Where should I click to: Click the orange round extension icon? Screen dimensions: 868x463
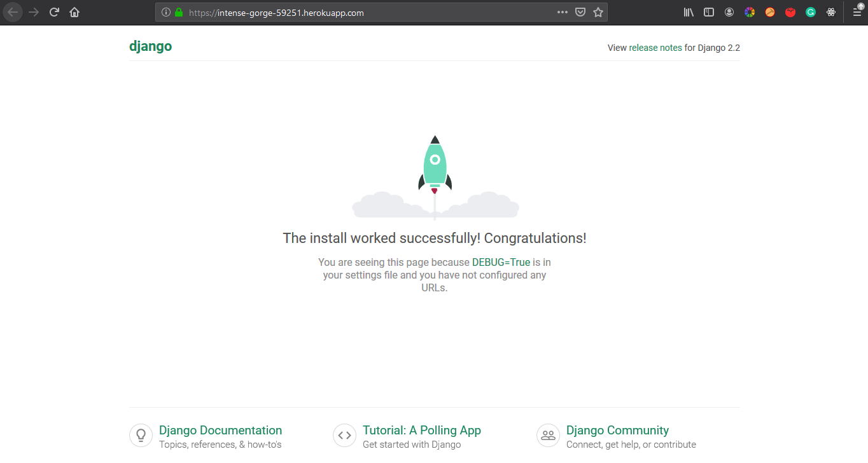point(770,12)
